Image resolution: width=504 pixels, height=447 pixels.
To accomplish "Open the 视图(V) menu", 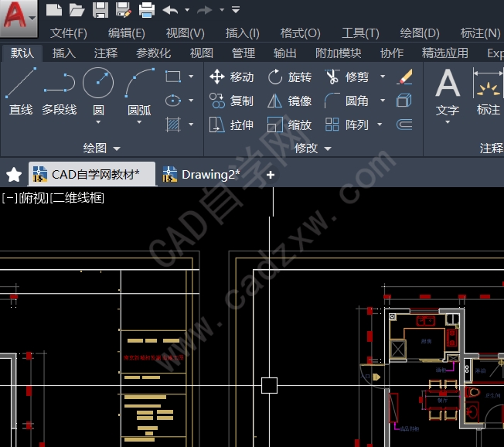I will point(186,33).
